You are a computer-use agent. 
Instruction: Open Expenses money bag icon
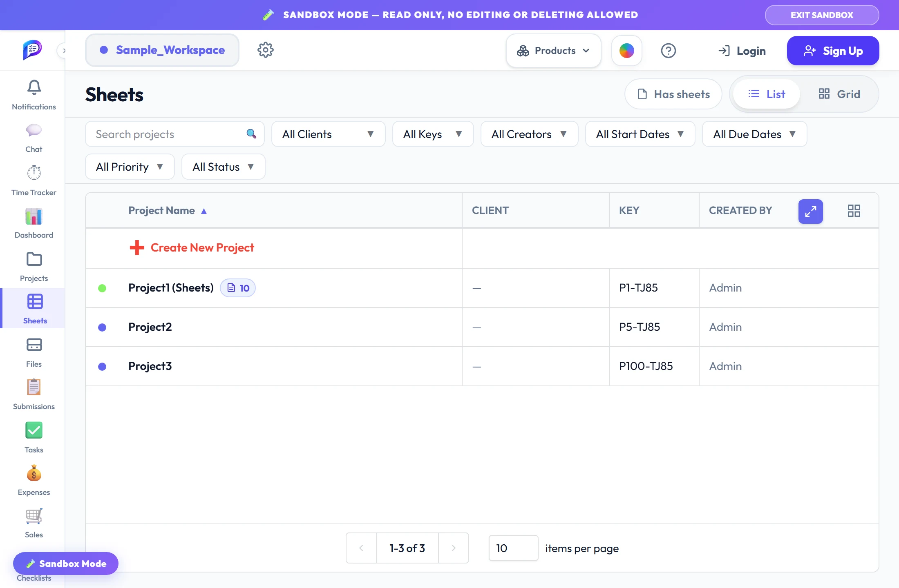(34, 473)
